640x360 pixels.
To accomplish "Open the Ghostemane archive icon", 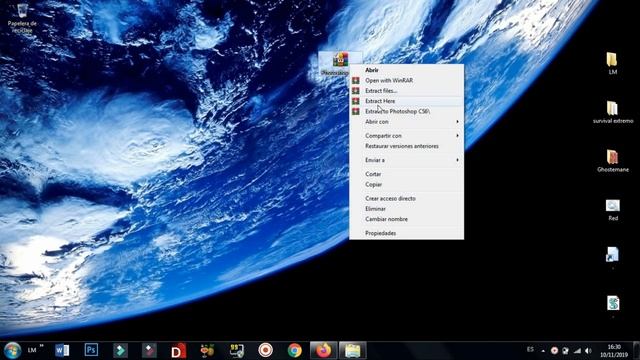I will pyautogui.click(x=612, y=160).
